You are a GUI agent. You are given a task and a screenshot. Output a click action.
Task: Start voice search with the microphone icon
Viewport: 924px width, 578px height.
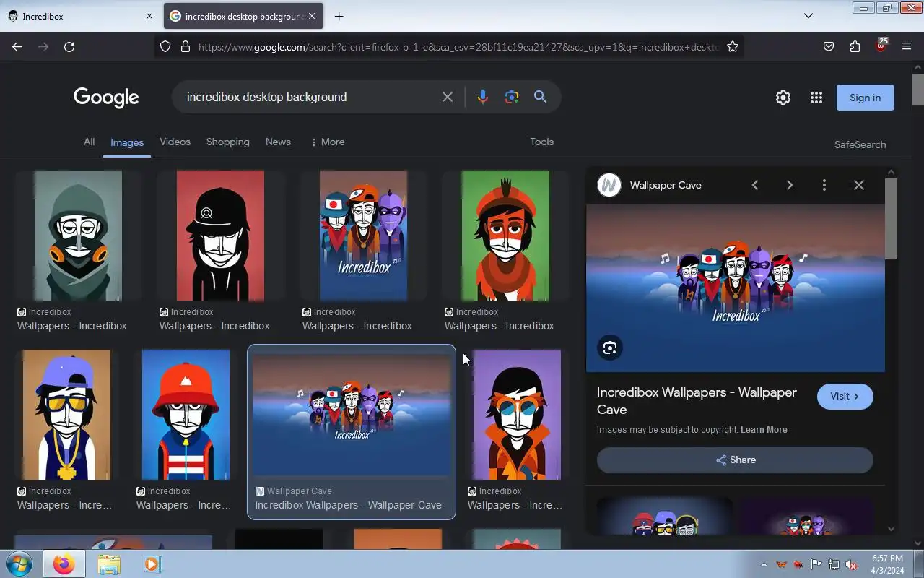click(x=483, y=97)
